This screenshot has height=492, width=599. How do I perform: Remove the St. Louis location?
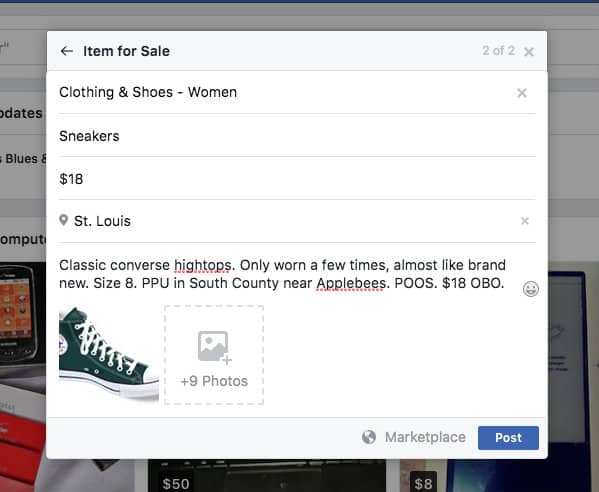pos(525,221)
